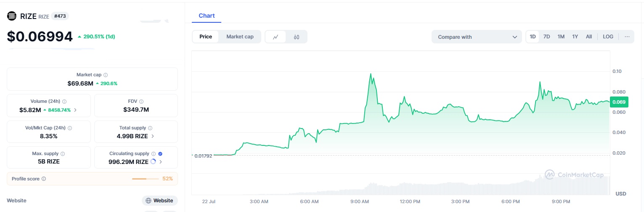Click the Profile score progress bar
The height and width of the screenshot is (212, 644).
click(145, 179)
